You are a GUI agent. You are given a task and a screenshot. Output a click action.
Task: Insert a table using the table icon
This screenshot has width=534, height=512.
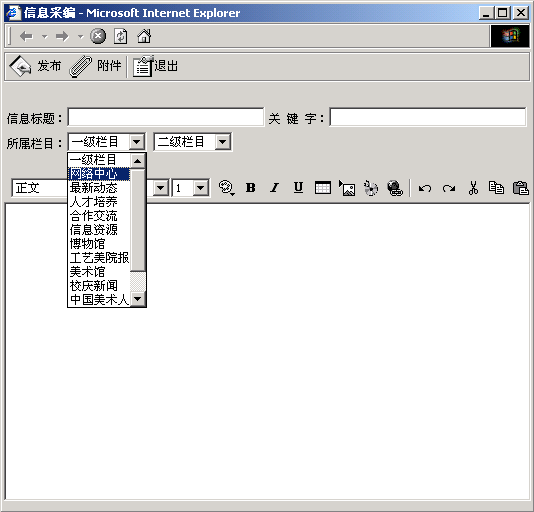(x=323, y=188)
